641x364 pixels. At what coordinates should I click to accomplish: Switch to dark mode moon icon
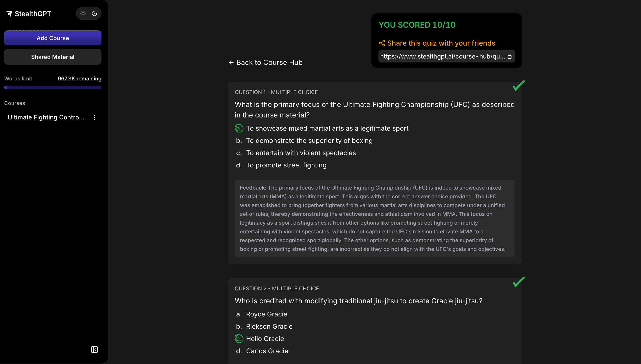coord(94,14)
